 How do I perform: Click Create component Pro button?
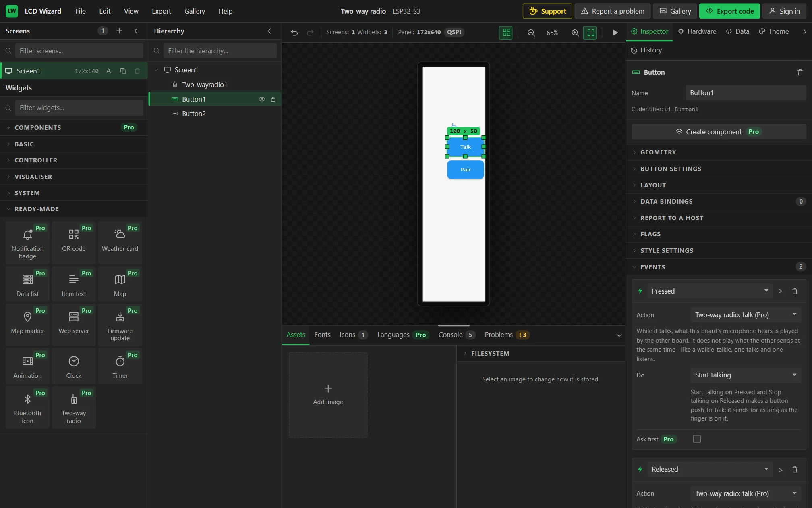pyautogui.click(x=719, y=132)
